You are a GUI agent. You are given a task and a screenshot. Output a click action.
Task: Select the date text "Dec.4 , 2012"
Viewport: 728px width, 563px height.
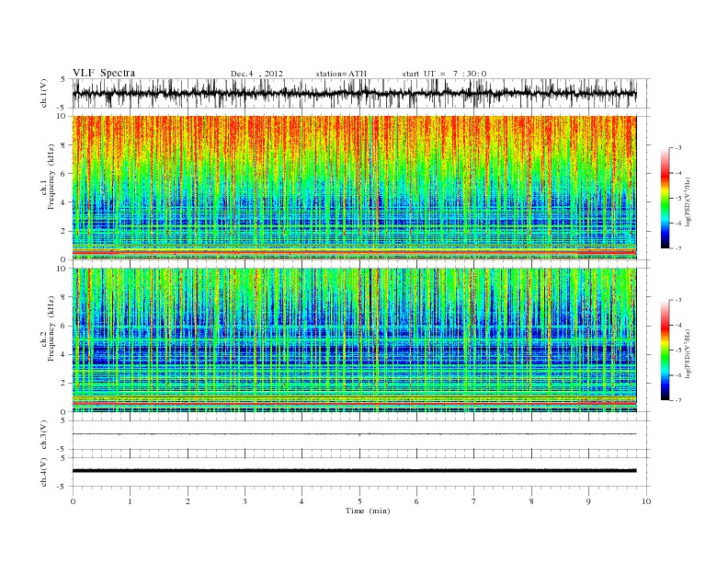click(256, 74)
